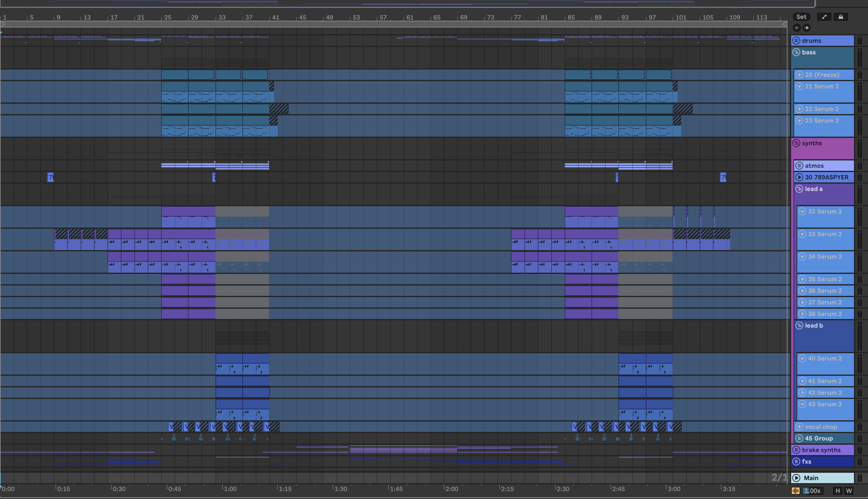Unfold the vocal chop track
This screenshot has width=868, height=499.
click(799, 427)
